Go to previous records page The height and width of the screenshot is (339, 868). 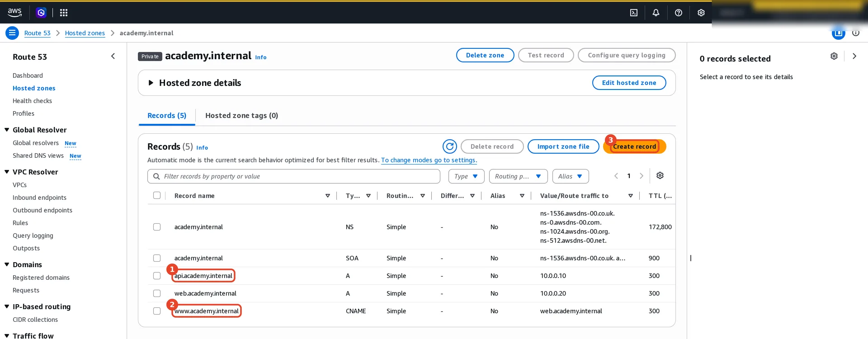tap(616, 176)
